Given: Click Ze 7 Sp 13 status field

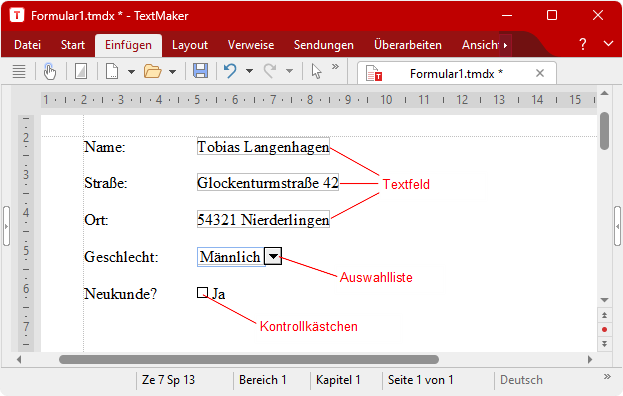Looking at the screenshot, I should [x=168, y=380].
